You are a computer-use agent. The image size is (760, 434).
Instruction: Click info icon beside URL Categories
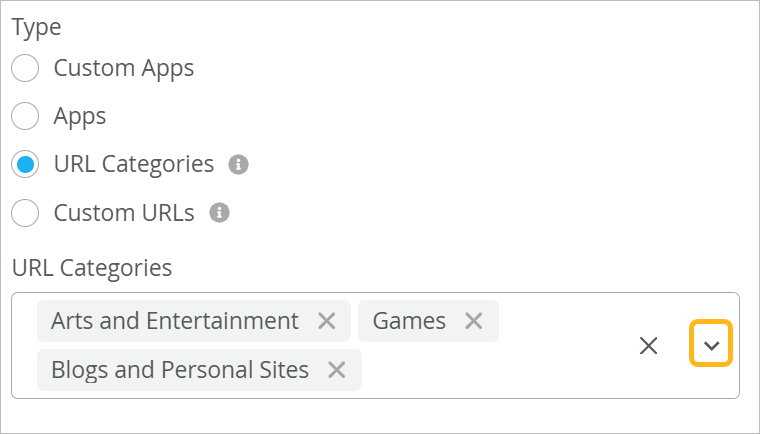click(x=238, y=164)
